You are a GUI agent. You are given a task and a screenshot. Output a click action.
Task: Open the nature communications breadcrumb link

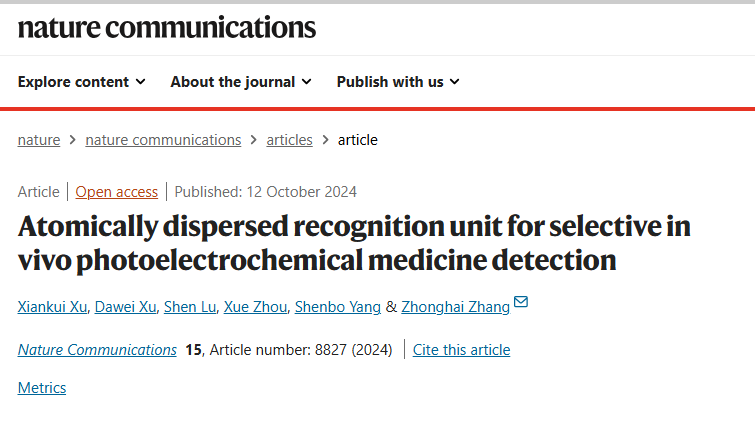[163, 140]
